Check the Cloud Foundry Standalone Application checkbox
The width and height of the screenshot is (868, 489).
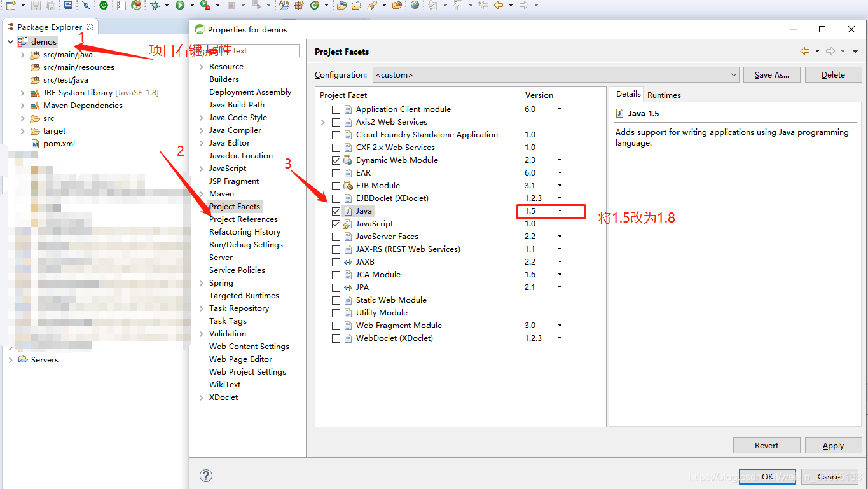point(336,135)
